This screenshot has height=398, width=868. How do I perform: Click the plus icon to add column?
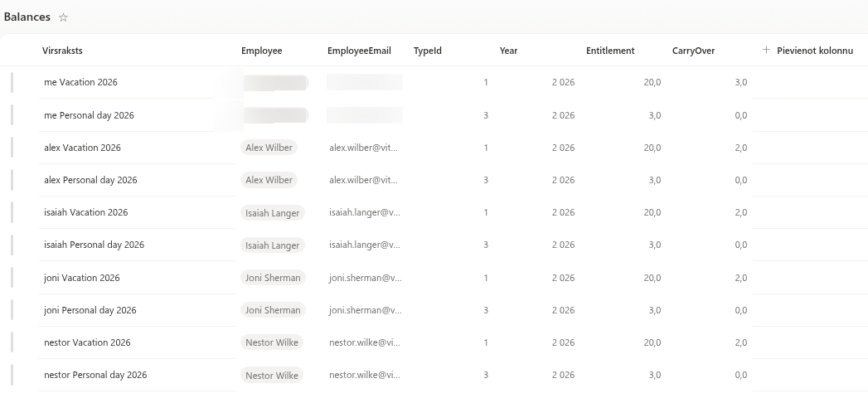pyautogui.click(x=766, y=50)
